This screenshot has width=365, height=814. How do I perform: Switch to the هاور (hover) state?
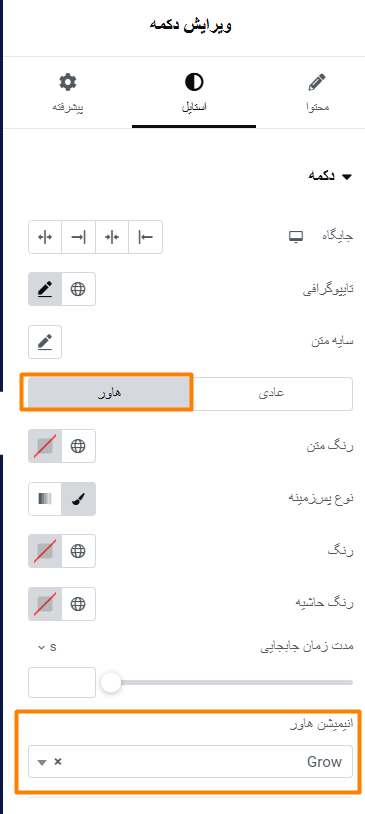click(110, 393)
